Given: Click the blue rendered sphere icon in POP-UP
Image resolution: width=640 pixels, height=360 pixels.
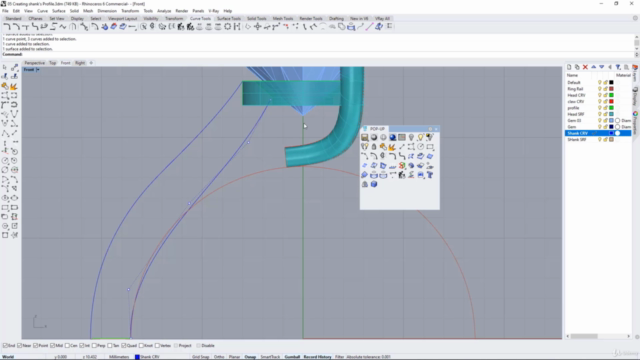Looking at the screenshot, I should [x=392, y=138].
